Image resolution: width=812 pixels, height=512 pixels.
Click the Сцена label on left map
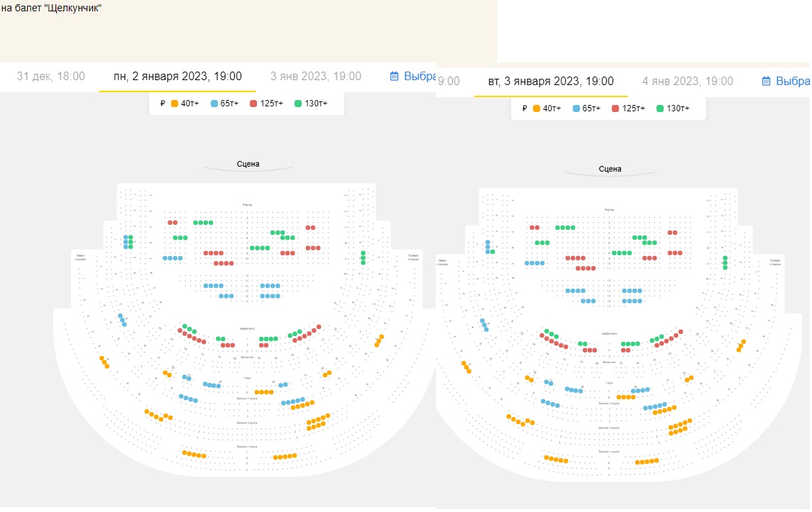pos(248,164)
